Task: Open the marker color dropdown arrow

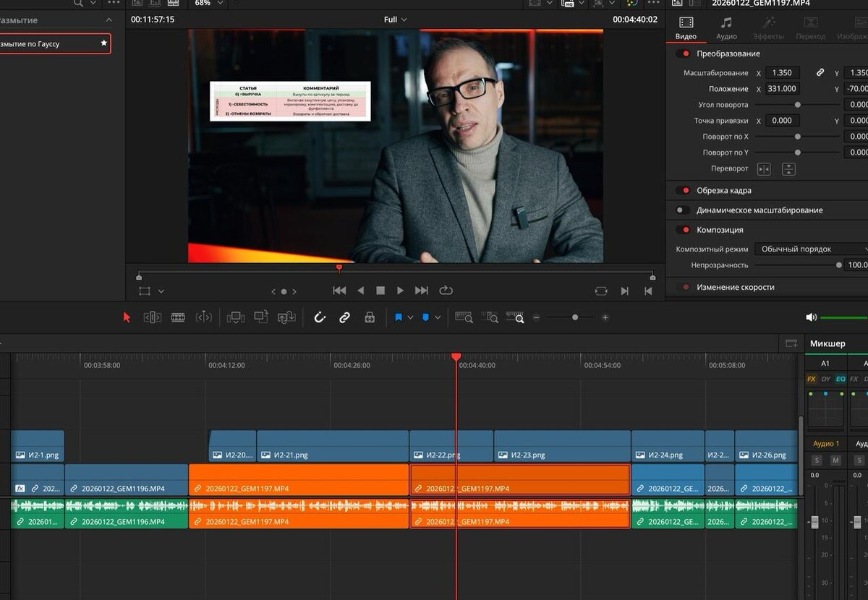Action: [x=438, y=317]
